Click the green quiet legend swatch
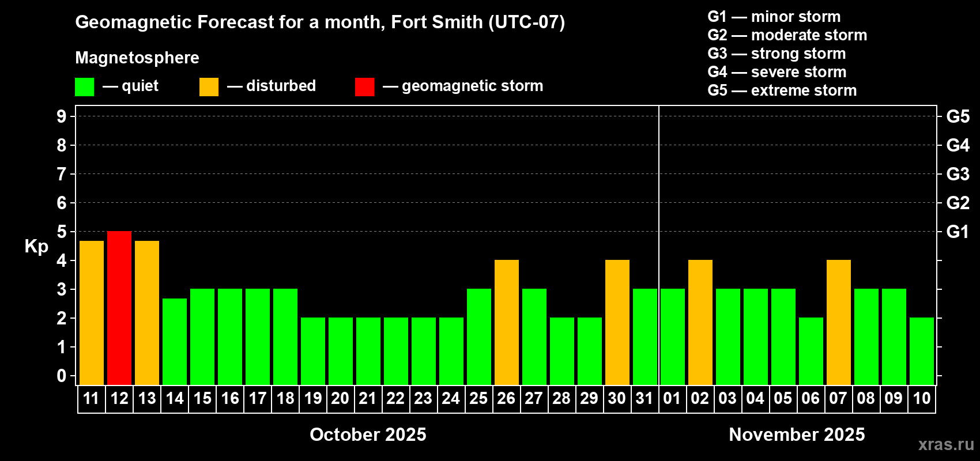The width and height of the screenshot is (980, 461). [x=84, y=87]
